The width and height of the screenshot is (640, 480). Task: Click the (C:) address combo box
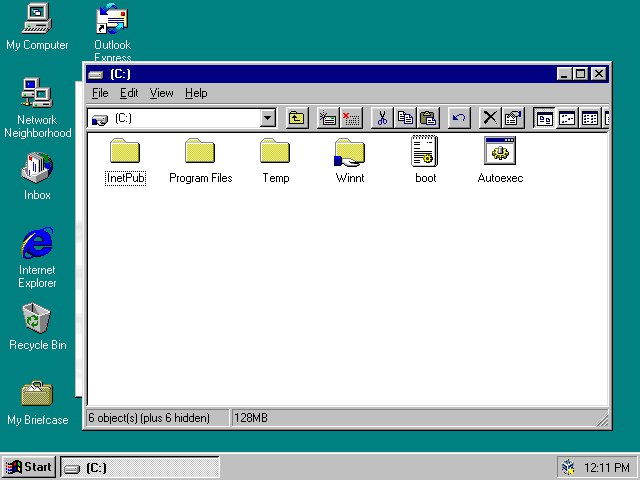(x=182, y=118)
